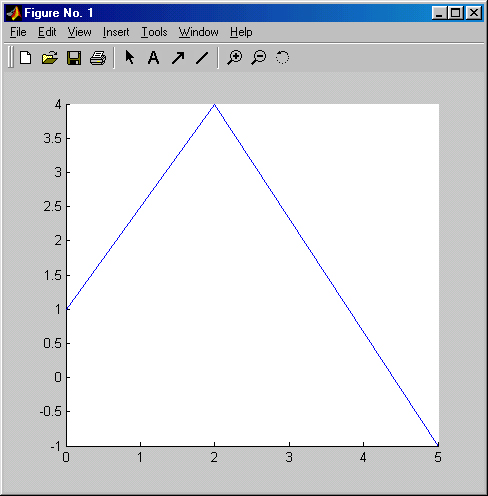This screenshot has width=488, height=496.
Task: Select the Add Line tool
Action: pos(202,58)
